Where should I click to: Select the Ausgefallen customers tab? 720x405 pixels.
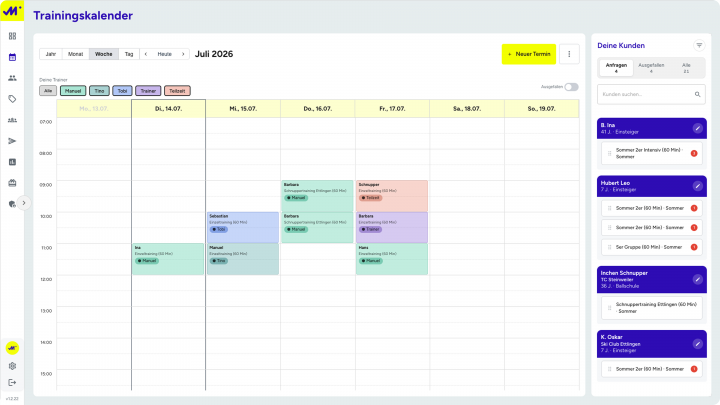click(x=651, y=68)
